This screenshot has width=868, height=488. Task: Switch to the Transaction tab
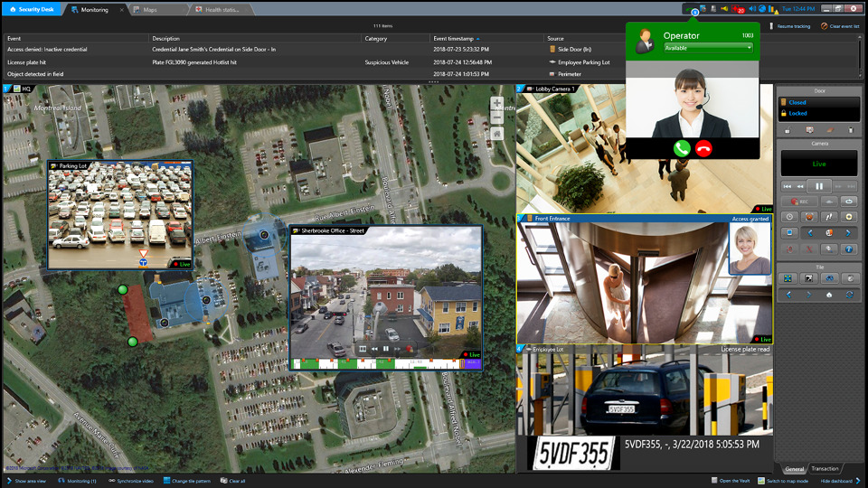pos(825,469)
